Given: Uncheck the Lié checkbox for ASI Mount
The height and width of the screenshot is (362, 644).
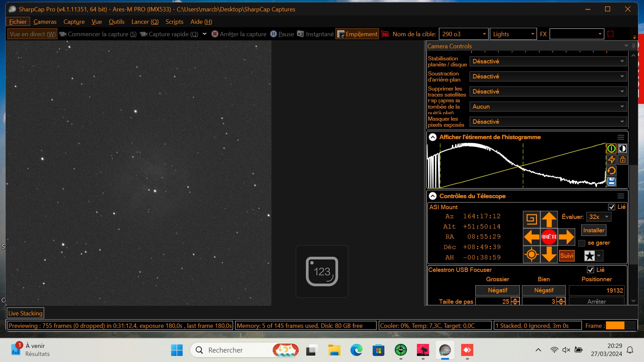Looking at the screenshot, I should (611, 207).
